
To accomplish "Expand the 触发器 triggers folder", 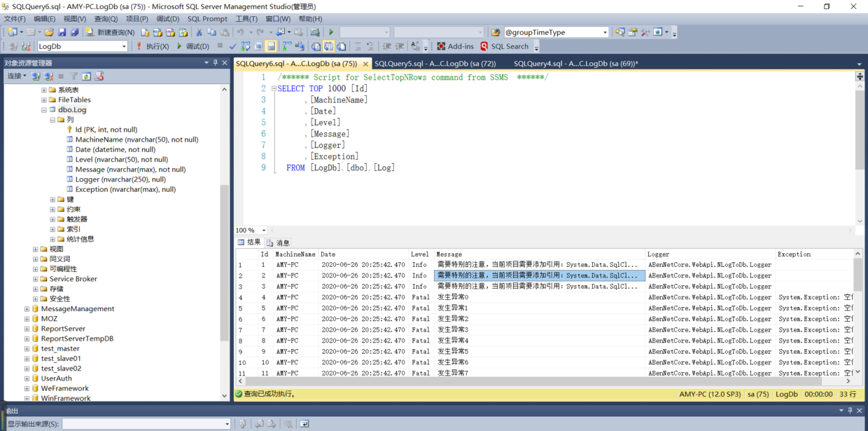I will [x=52, y=219].
